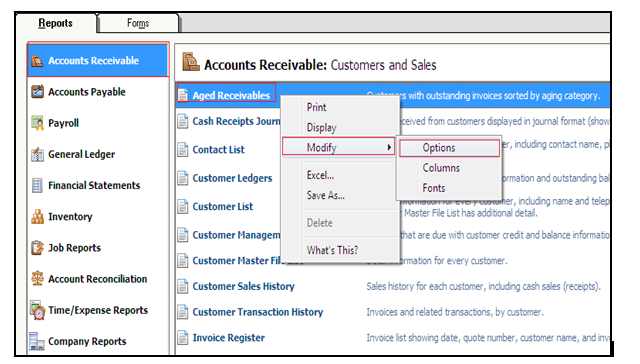Screen dimensions: 640x364
Task: Switch to the Forms tab
Action: pyautogui.click(x=138, y=23)
